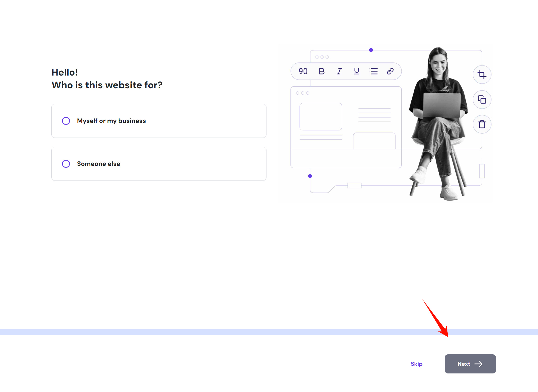Image resolution: width=538 pixels, height=392 pixels.
Task: Click the trash delete icon
Action: coord(482,124)
